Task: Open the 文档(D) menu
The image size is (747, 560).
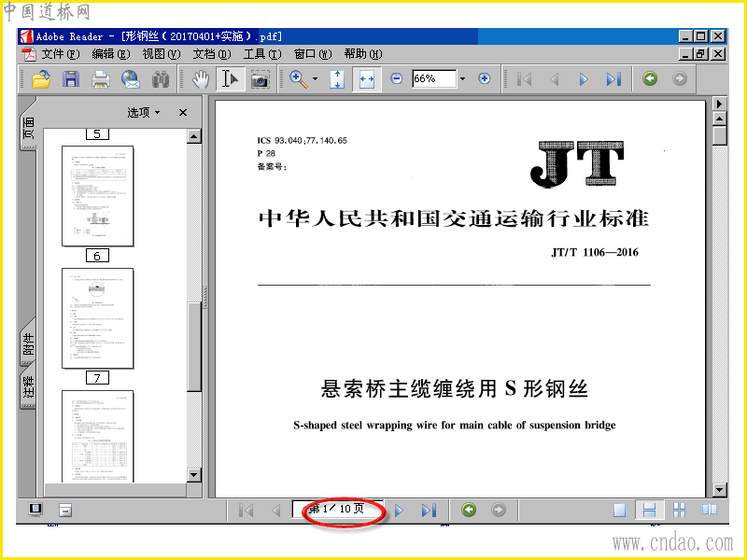Action: pyautogui.click(x=212, y=54)
